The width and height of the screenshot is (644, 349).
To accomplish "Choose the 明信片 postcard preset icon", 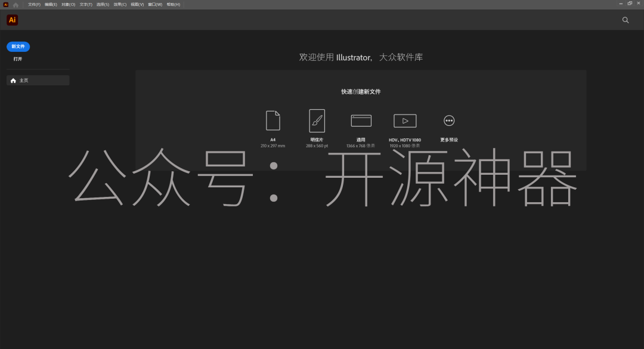I will click(317, 121).
